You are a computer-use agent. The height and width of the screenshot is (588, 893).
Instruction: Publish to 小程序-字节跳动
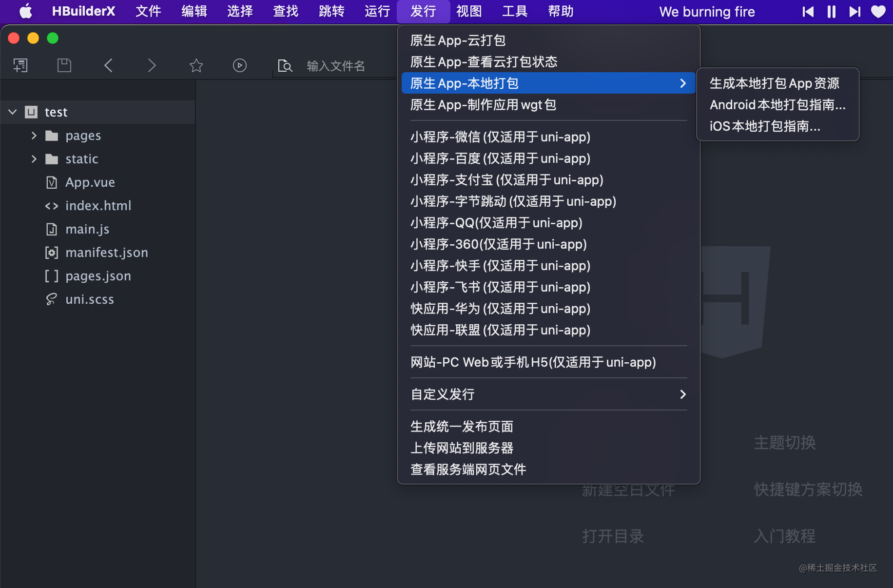pyautogui.click(x=548, y=201)
